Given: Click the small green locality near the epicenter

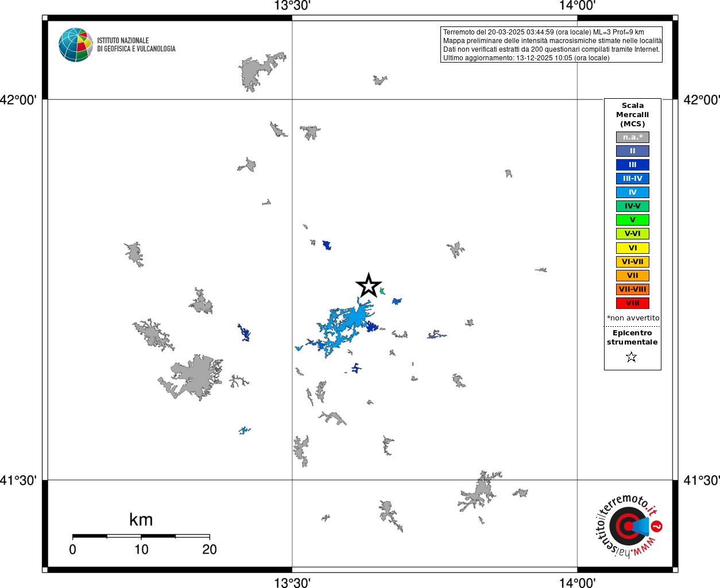Looking at the screenshot, I should tap(382, 292).
